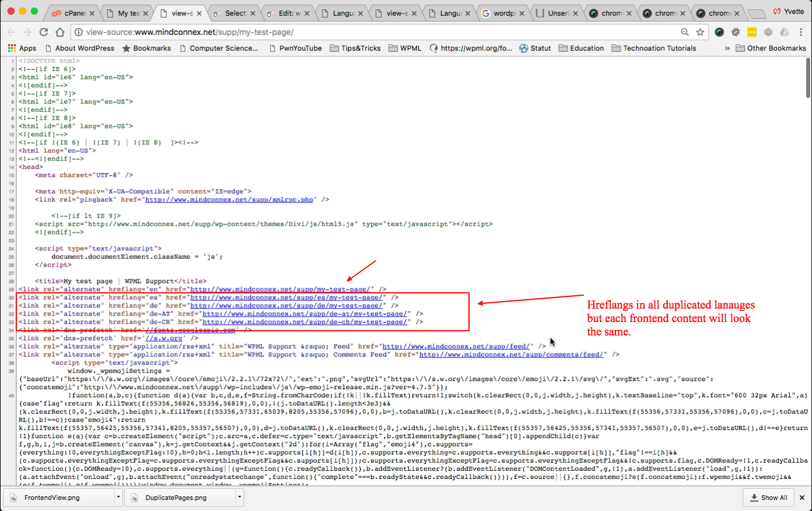Open DuplicatePages.png download options arrow
Image resolution: width=812 pixels, height=511 pixels.
pyautogui.click(x=239, y=497)
